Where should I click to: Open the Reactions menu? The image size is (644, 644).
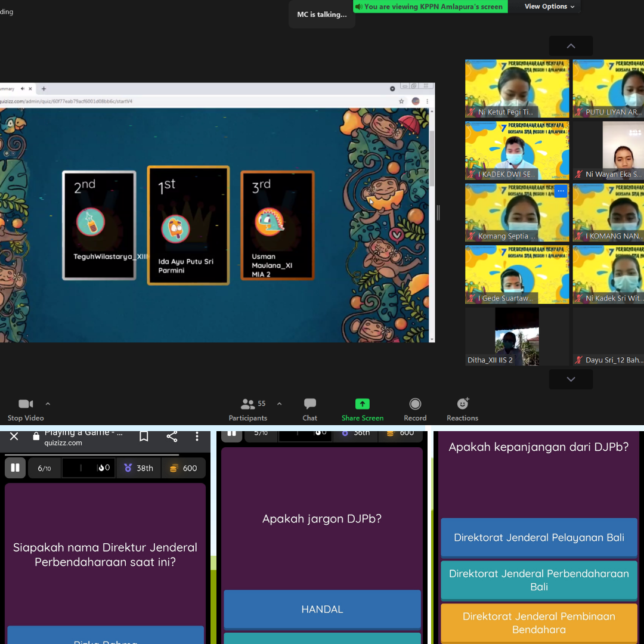462,410
